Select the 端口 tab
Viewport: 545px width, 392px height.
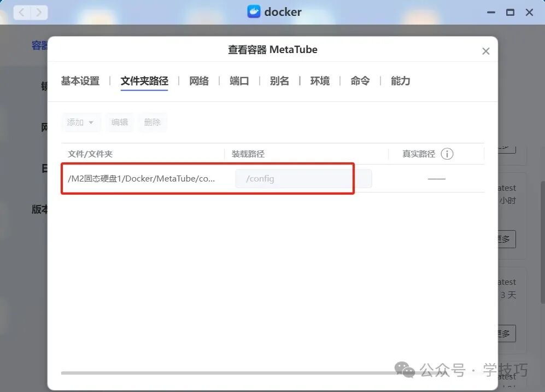pyautogui.click(x=239, y=80)
